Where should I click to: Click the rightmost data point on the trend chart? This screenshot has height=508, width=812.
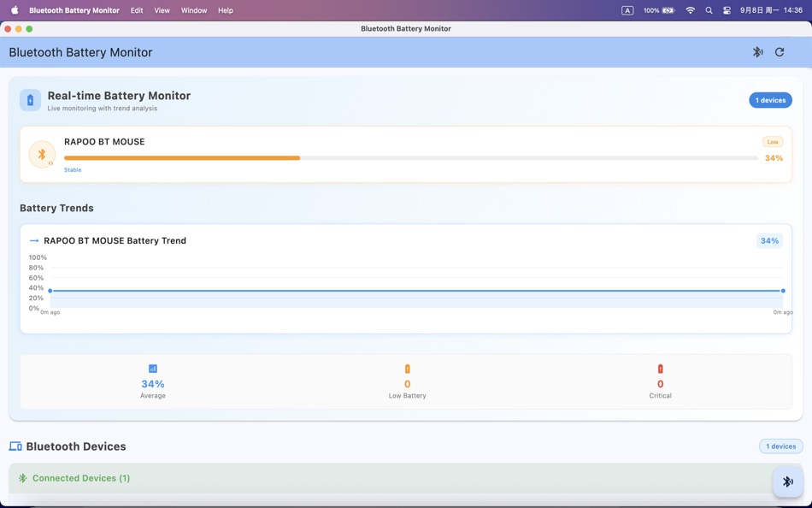(x=782, y=291)
